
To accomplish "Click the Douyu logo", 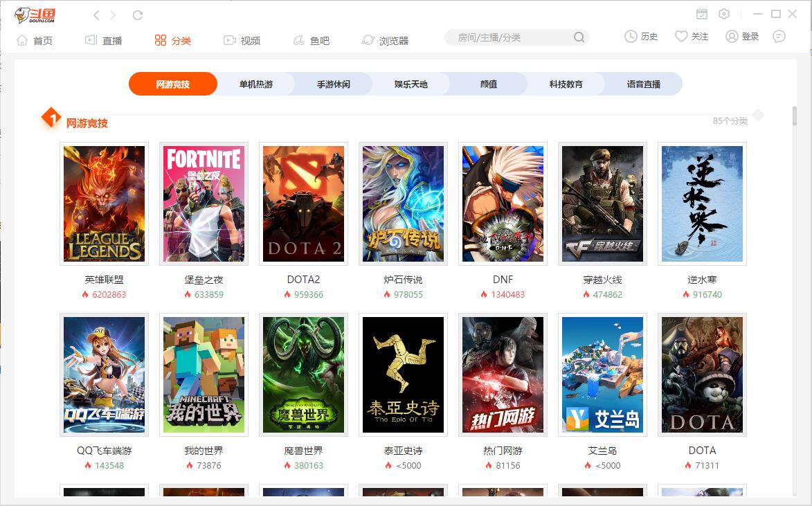I will [35, 15].
